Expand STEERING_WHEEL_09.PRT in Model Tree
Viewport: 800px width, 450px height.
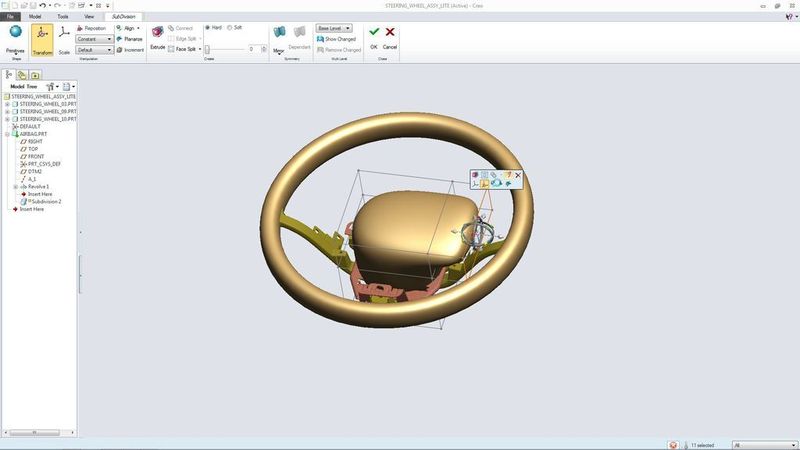pos(7,111)
